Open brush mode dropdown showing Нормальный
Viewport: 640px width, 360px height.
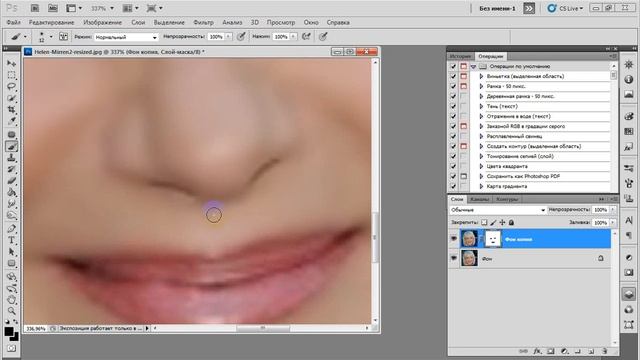pyautogui.click(x=126, y=37)
